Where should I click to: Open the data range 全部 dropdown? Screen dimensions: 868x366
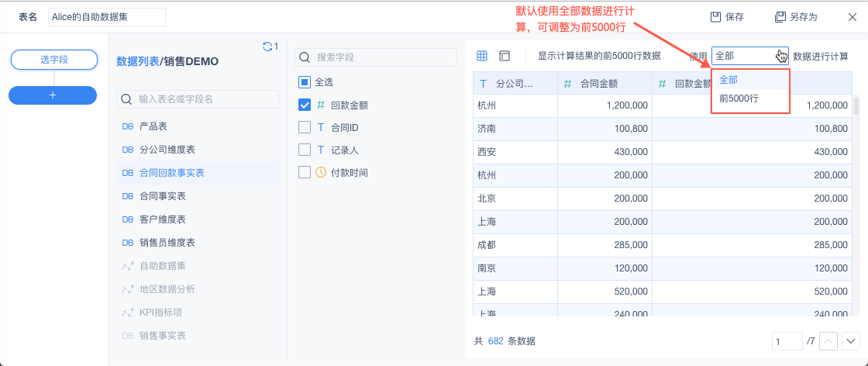pyautogui.click(x=749, y=56)
